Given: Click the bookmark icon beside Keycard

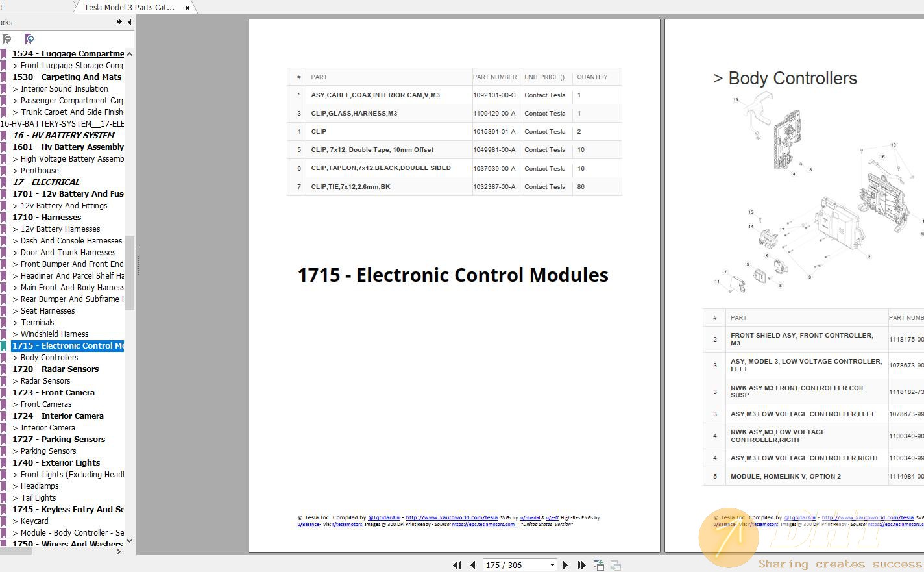Looking at the screenshot, I should tap(3, 521).
